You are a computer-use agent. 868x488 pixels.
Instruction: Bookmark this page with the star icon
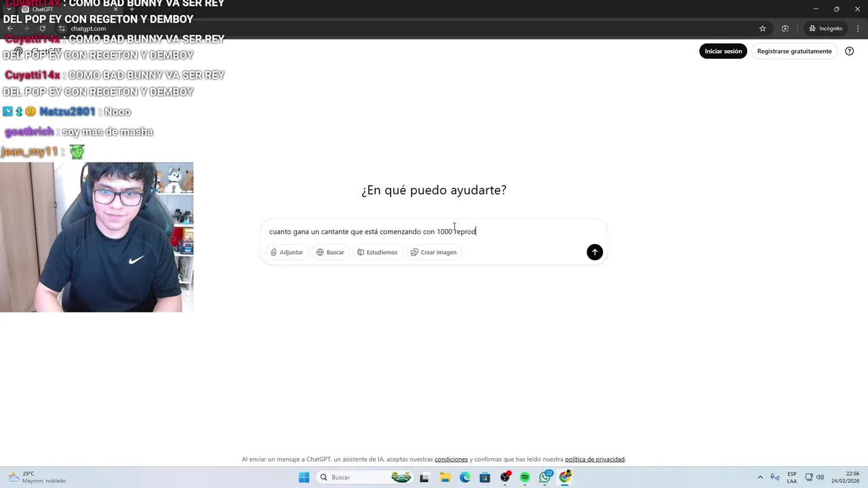[762, 28]
